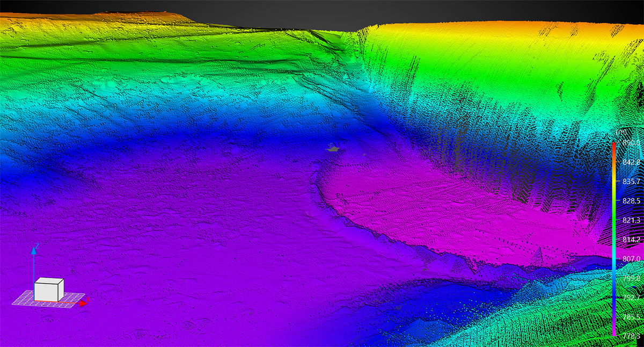Click the magenta bottom of the color scale bar

click(614, 331)
